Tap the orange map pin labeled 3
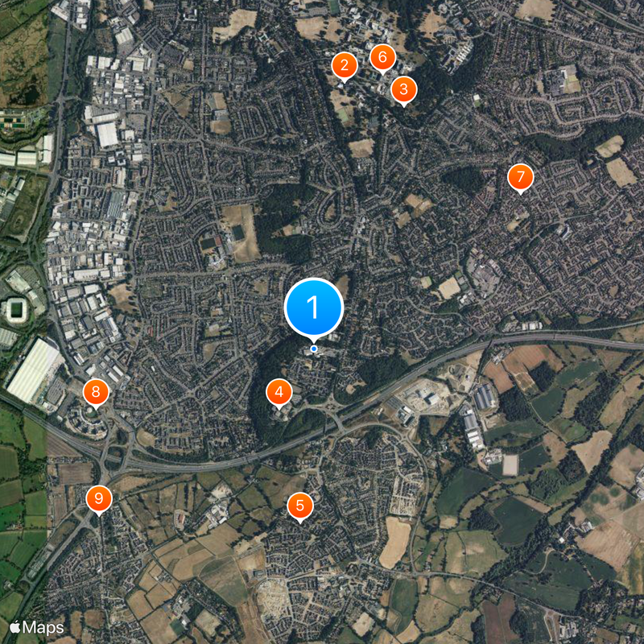 click(404, 89)
